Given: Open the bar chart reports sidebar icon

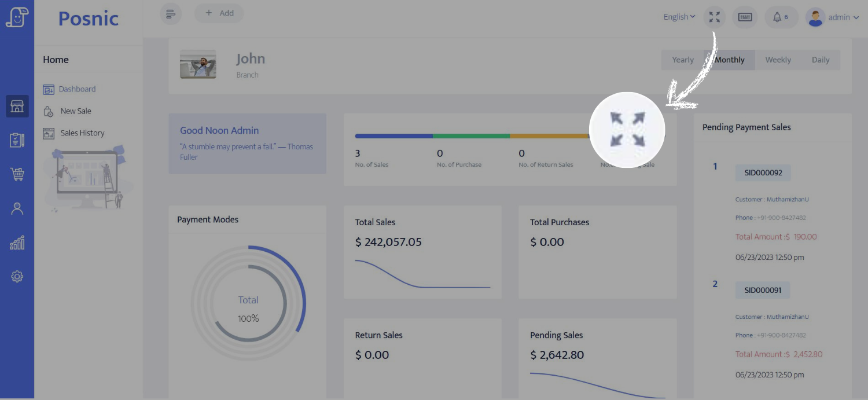Looking at the screenshot, I should tap(17, 243).
